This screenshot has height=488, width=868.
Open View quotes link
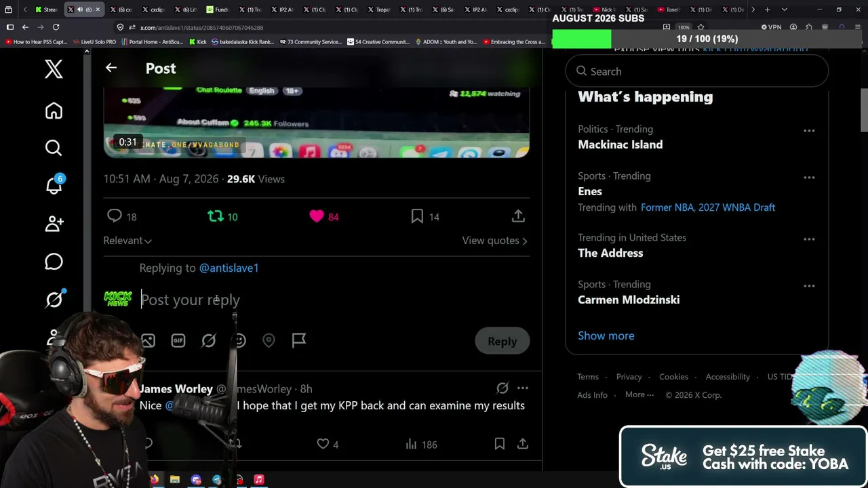click(495, 241)
